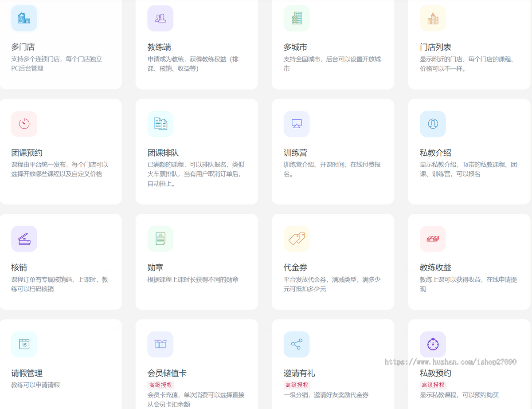
Task: Select the 多城市 heading
Action: pyautogui.click(x=295, y=47)
